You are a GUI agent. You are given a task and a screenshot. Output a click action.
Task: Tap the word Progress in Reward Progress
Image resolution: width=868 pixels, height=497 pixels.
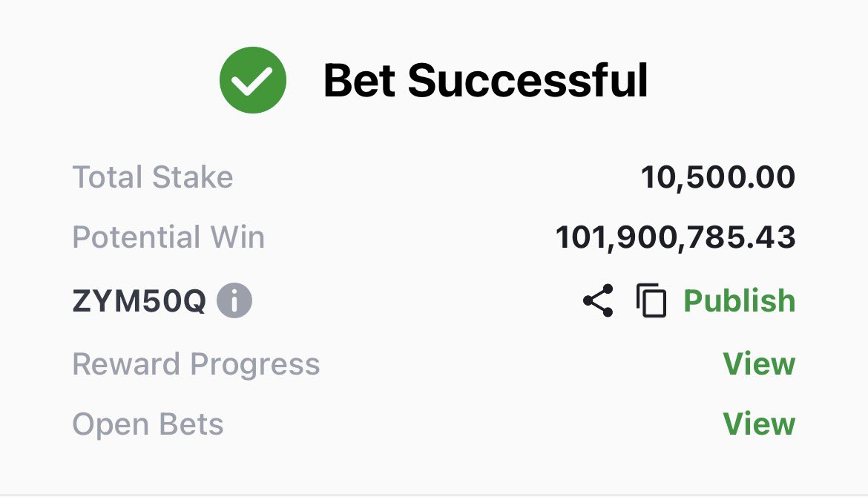(255, 365)
